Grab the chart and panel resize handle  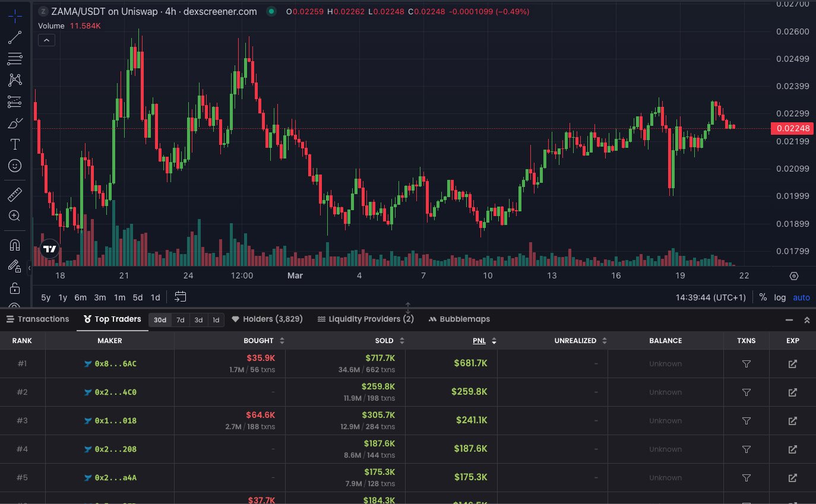click(408, 308)
